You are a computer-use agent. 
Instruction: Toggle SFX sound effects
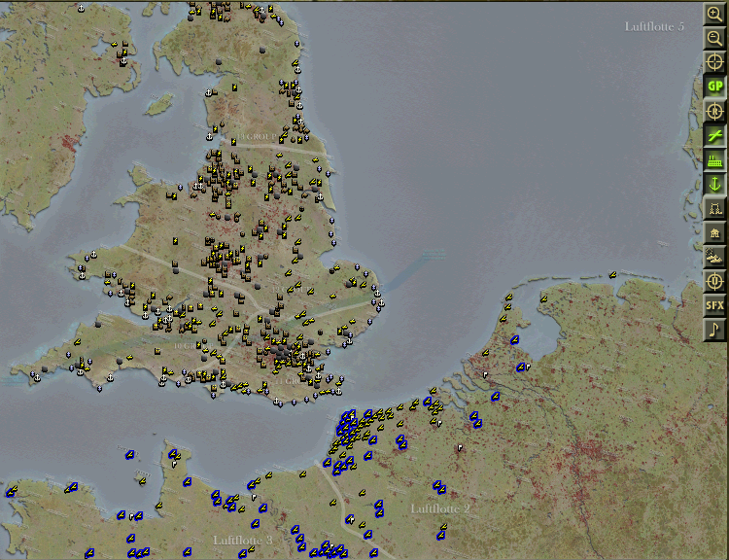714,305
